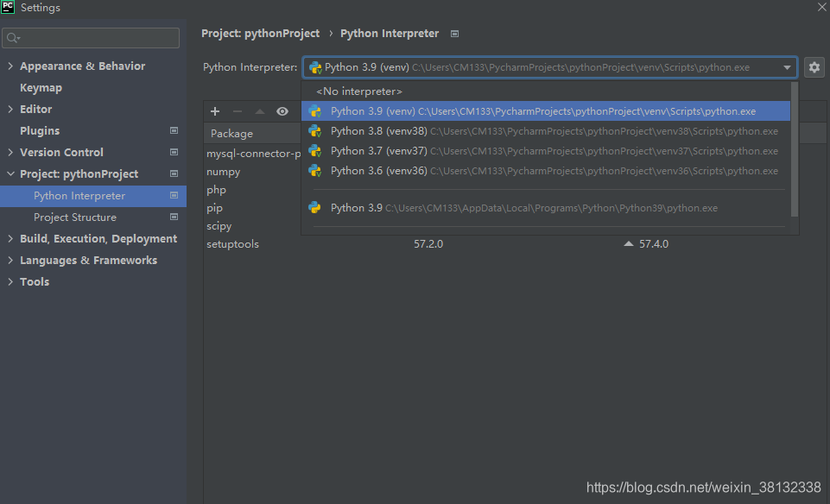Viewport: 830px width, 504px height.
Task: Click the minus icon to uninstall package
Action: [238, 111]
